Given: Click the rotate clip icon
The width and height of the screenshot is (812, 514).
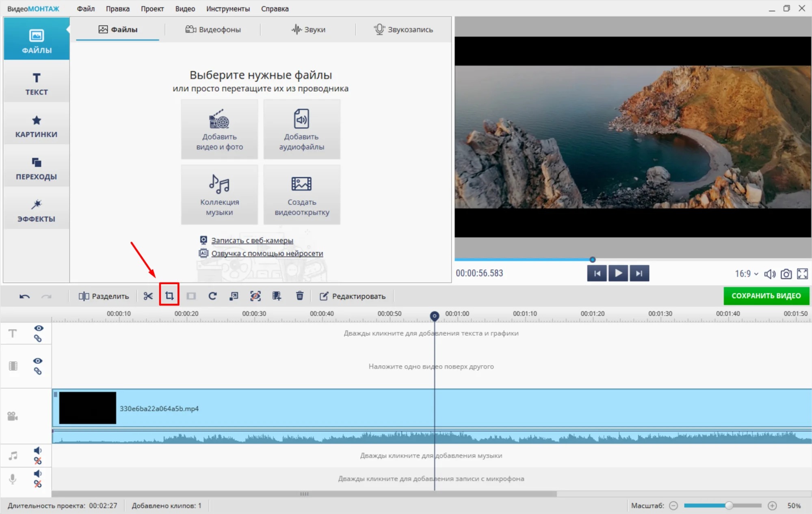Looking at the screenshot, I should click(x=212, y=296).
